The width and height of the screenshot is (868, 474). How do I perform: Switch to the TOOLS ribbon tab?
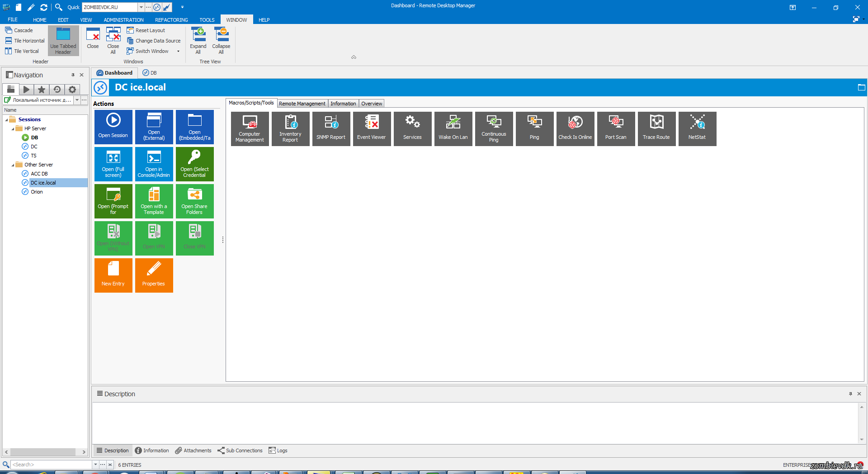point(207,20)
